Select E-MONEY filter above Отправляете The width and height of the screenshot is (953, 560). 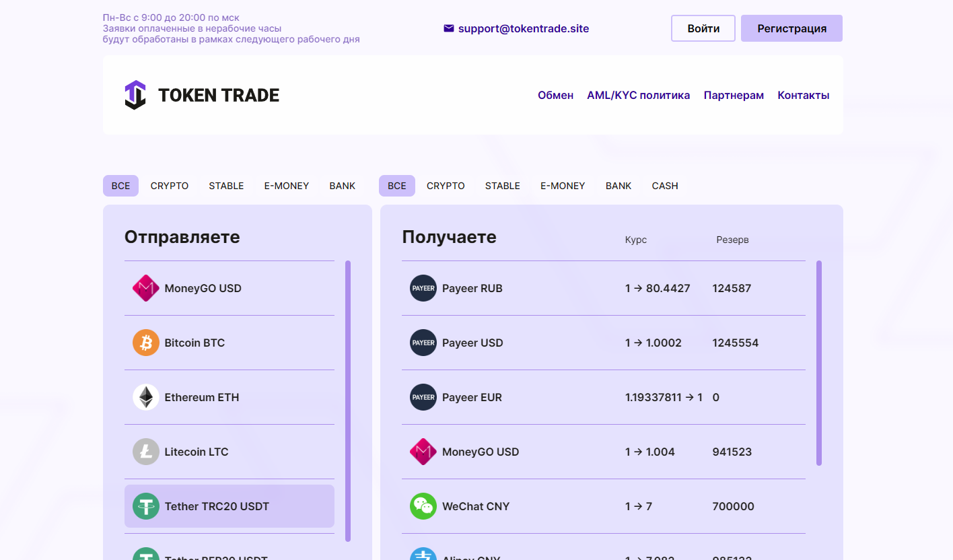click(x=287, y=186)
